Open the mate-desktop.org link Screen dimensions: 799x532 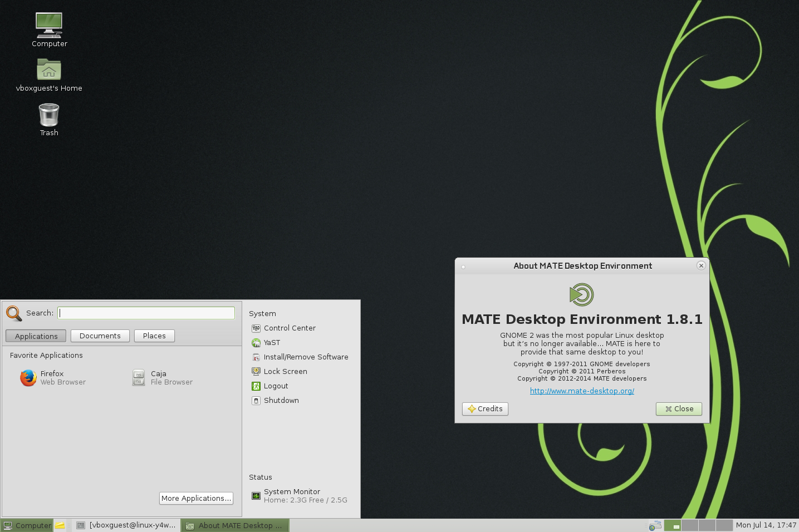[x=582, y=391]
